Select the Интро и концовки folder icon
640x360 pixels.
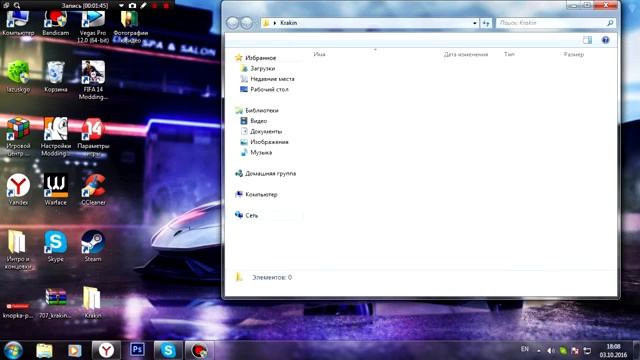[18, 250]
